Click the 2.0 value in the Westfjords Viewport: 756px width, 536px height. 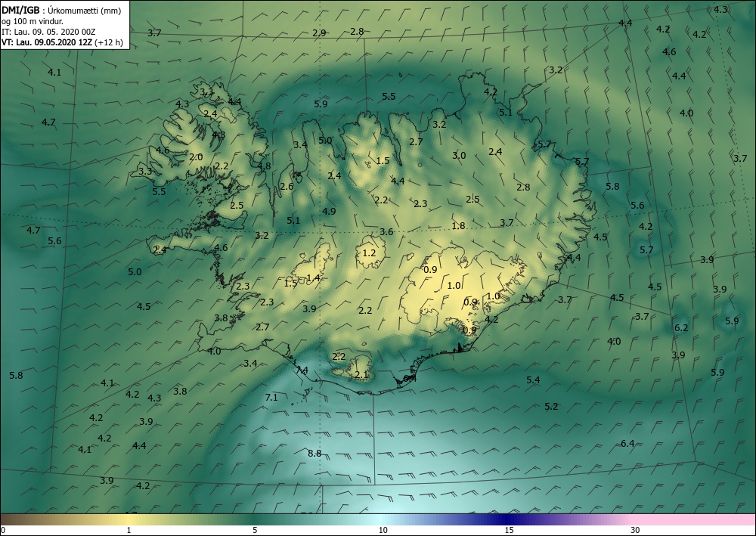[x=197, y=157]
